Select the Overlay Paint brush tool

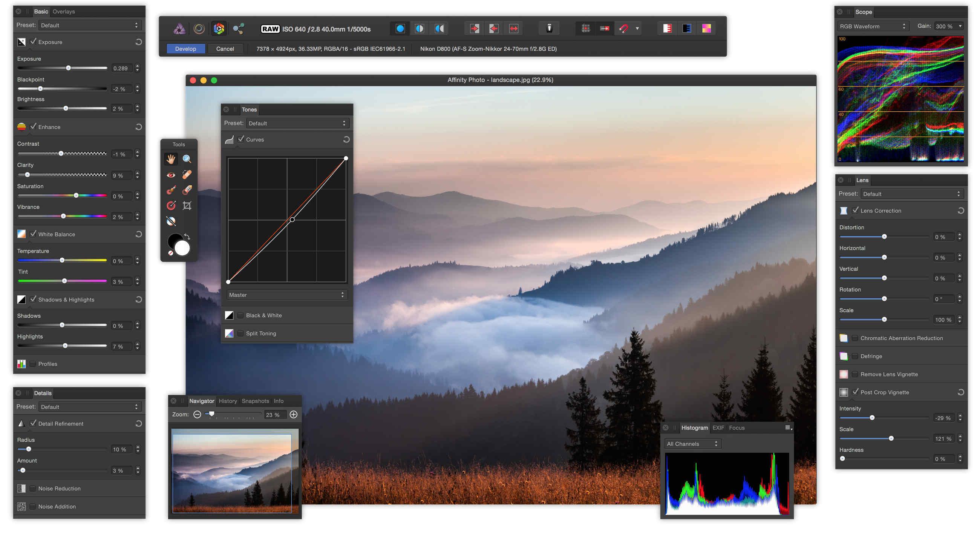(x=171, y=190)
